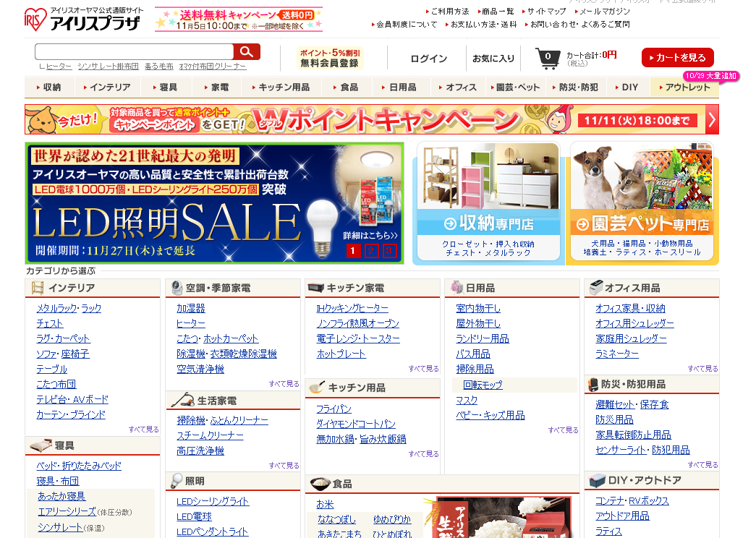Screen dimensions: 756x538
Task: Open the 収納専門店 shop banner
Action: point(488,202)
